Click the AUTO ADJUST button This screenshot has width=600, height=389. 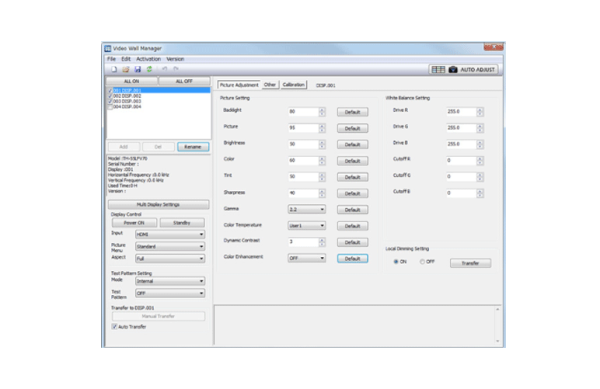tap(463, 70)
